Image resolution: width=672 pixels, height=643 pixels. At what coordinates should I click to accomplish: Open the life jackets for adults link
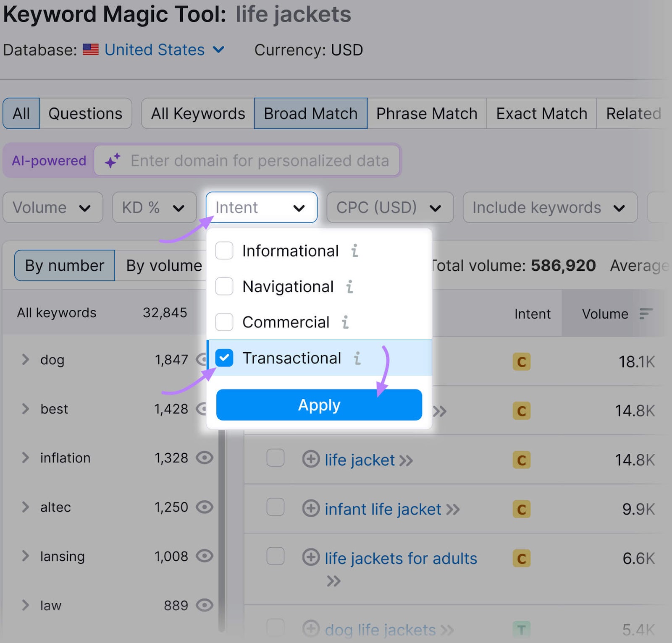(x=401, y=558)
